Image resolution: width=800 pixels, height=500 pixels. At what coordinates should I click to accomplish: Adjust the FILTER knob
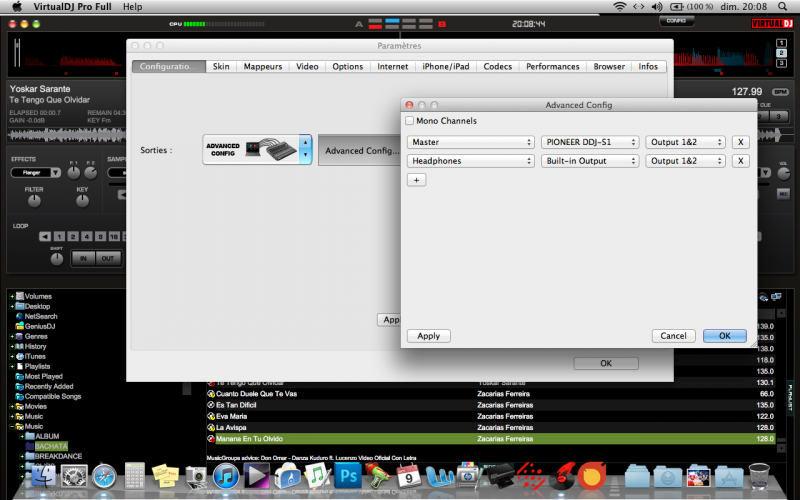[34, 201]
